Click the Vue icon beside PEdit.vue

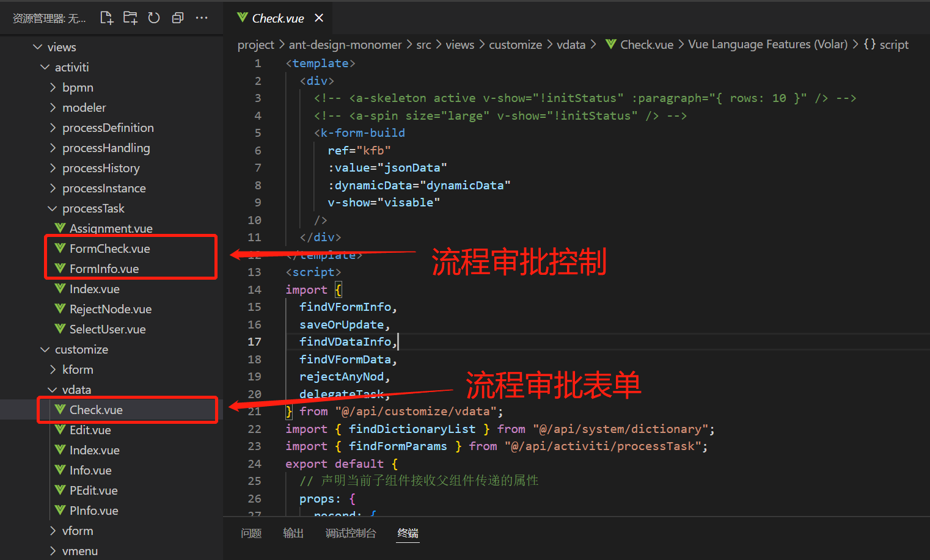click(60, 490)
